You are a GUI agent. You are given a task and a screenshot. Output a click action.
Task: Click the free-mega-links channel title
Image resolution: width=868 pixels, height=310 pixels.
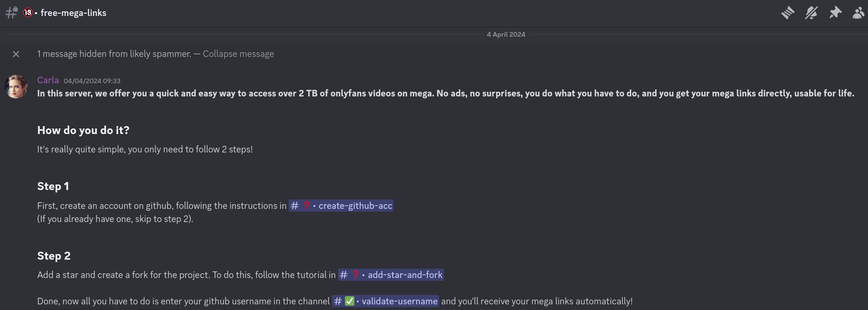pyautogui.click(x=73, y=13)
